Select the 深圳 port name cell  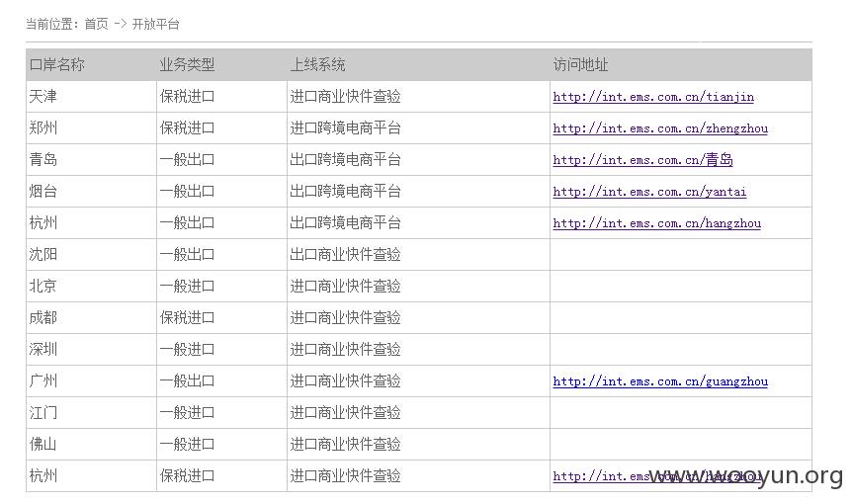(91, 349)
